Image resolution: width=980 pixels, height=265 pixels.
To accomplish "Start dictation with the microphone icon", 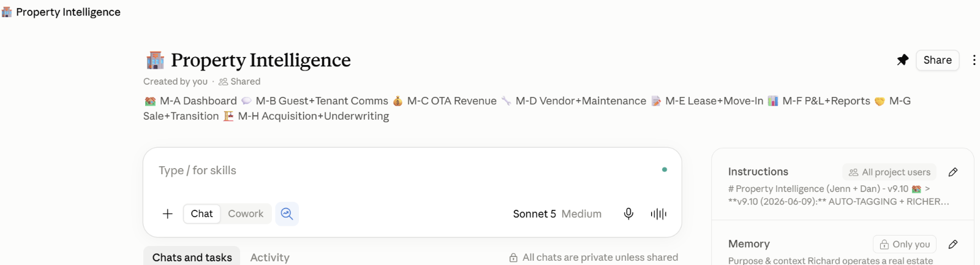I will point(628,213).
